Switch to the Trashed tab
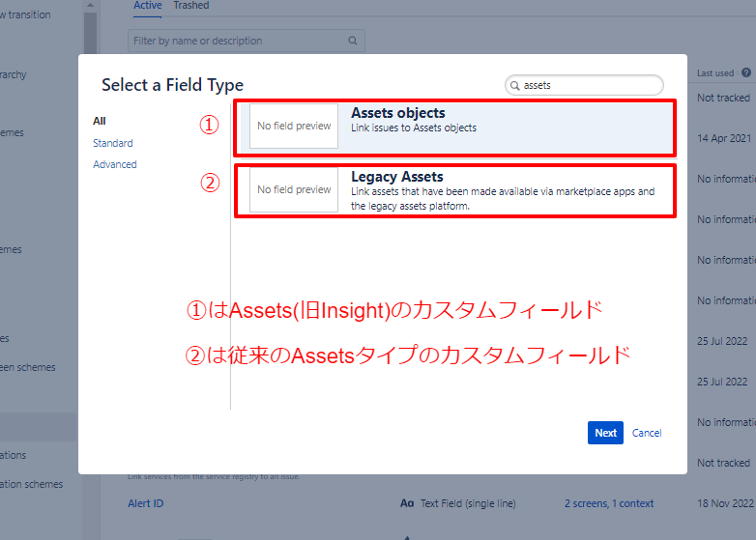The image size is (756, 540). tap(190, 6)
